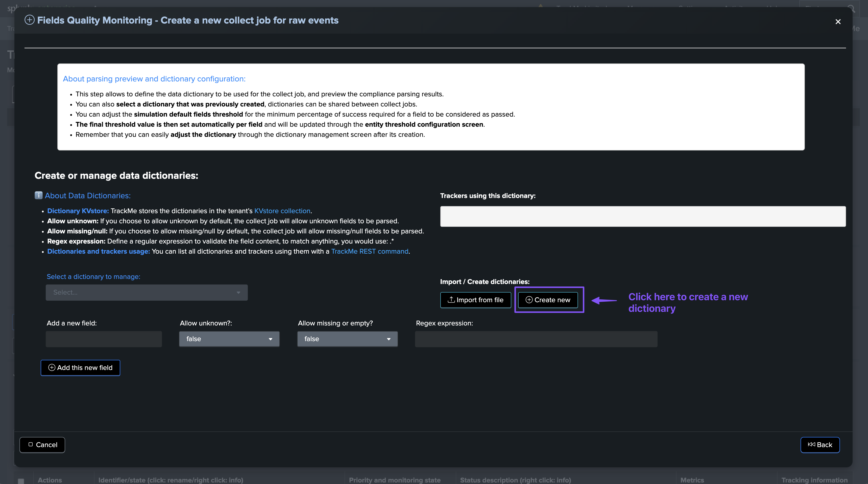Open the Allow unknown dropdown
The image size is (868, 484).
(x=229, y=339)
